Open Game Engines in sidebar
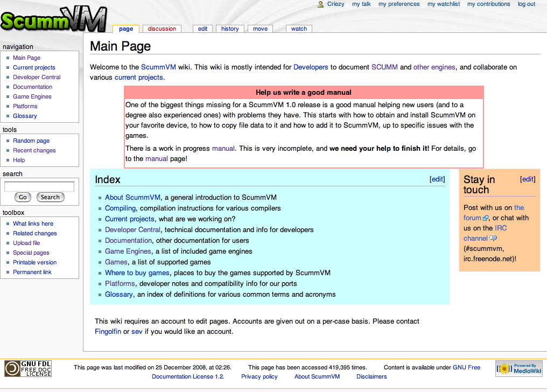Screen dimensions: 547x392 tap(32, 96)
